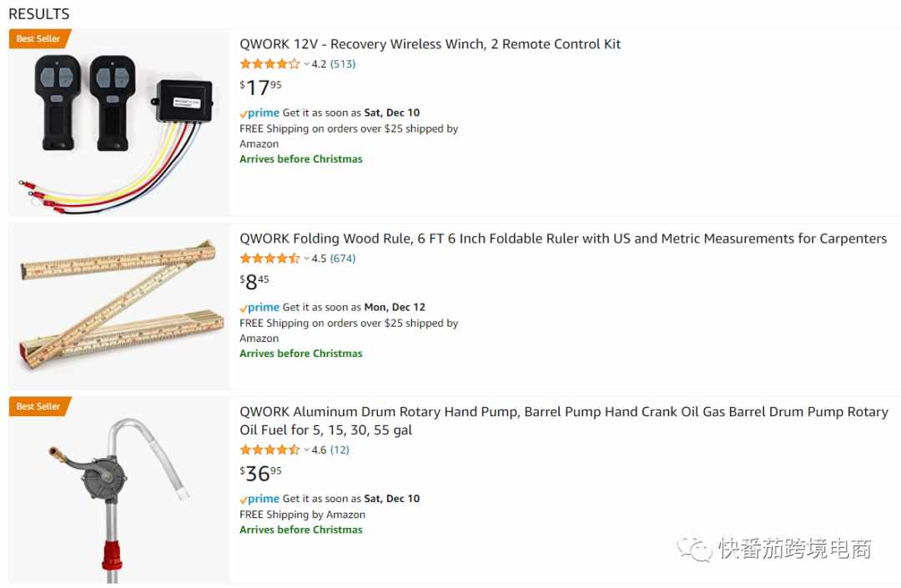Open the folding wood rule product image

119,306
